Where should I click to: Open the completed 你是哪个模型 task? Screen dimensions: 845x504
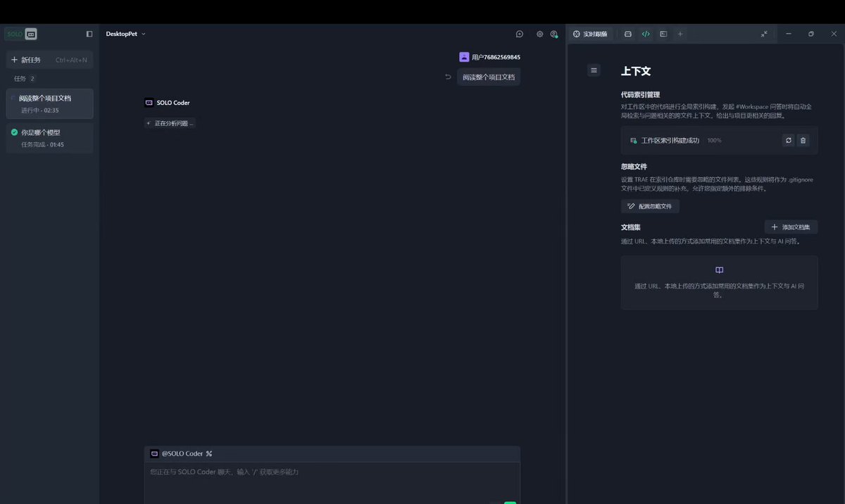pyautogui.click(x=49, y=138)
